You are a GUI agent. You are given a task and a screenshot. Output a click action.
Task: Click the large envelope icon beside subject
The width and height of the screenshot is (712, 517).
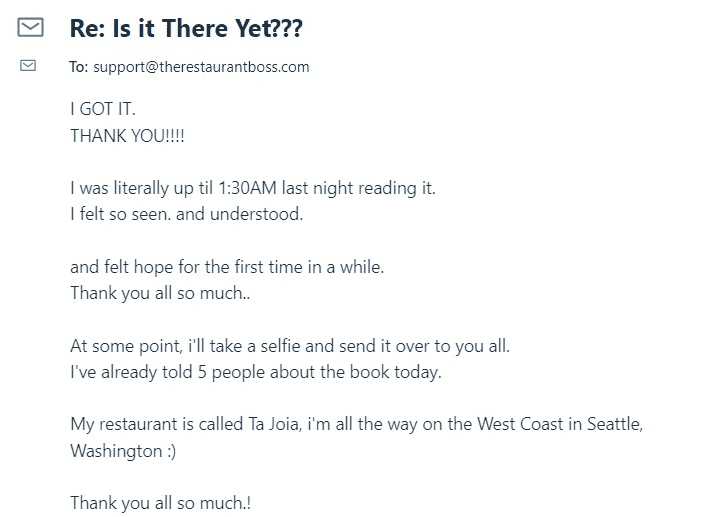pyautogui.click(x=30, y=27)
